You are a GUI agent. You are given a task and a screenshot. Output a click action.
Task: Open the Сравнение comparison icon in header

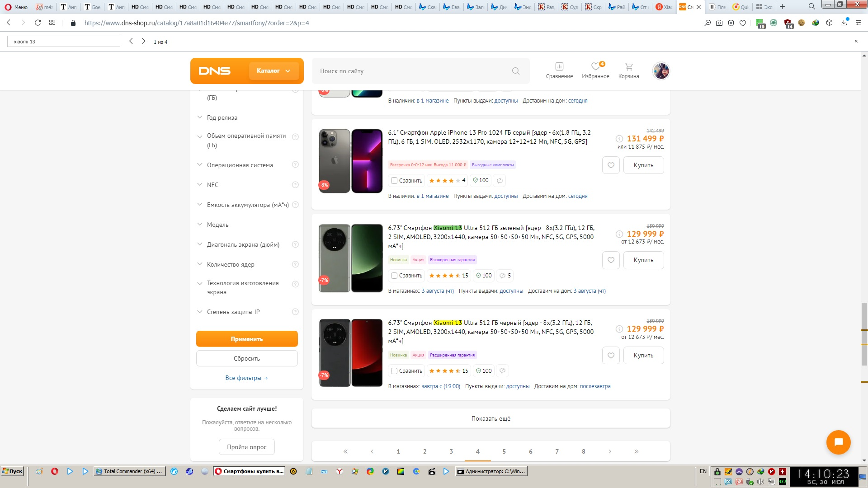(559, 70)
